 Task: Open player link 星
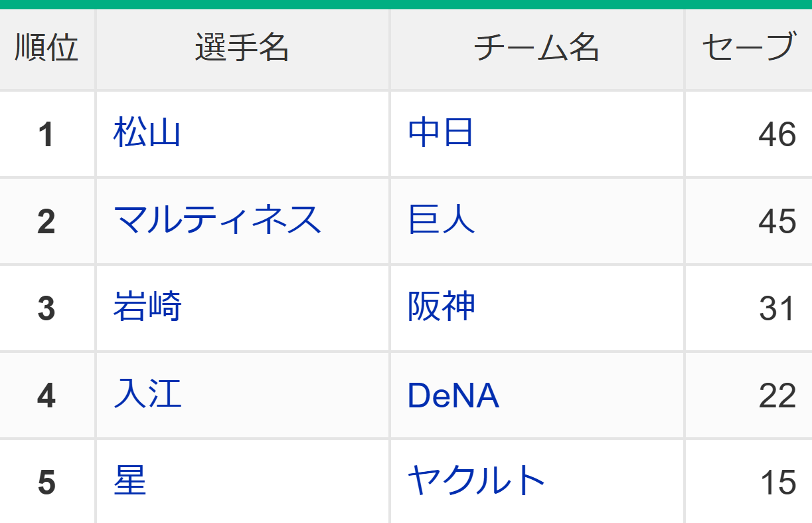coord(130,481)
